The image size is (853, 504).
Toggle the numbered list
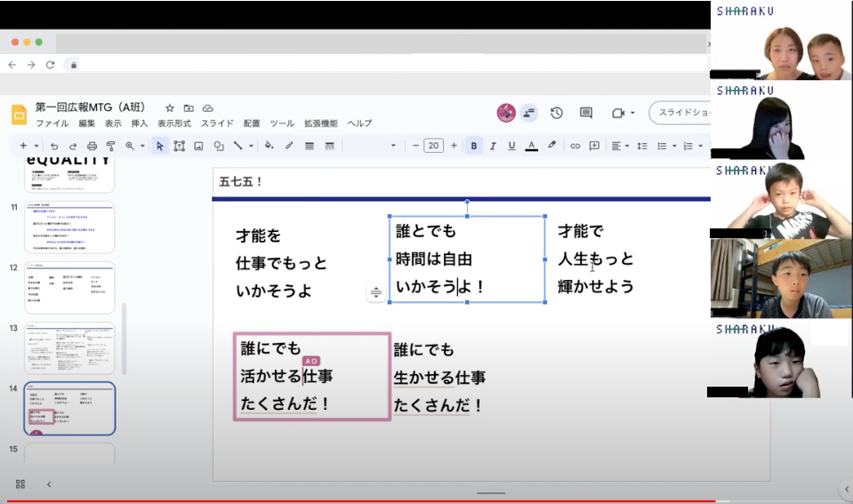688,146
